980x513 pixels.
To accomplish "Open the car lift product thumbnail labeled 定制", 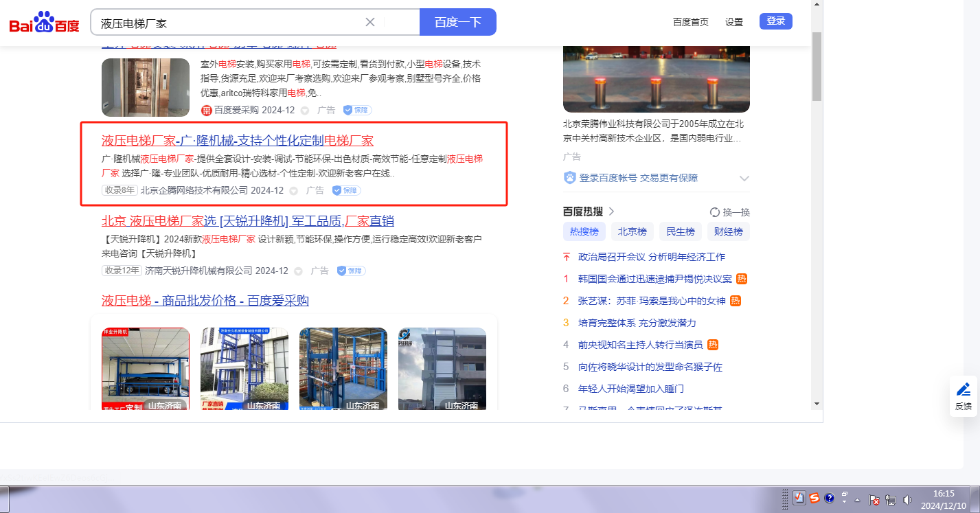I will [146, 369].
